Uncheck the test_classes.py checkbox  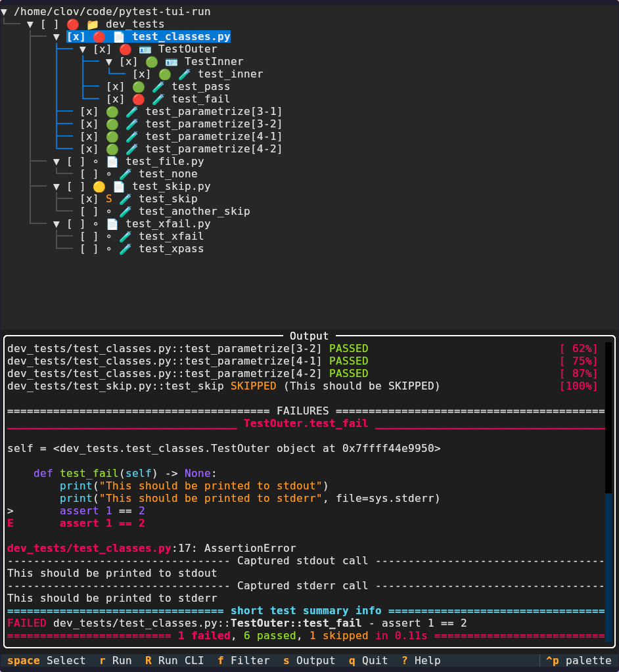coord(76,37)
